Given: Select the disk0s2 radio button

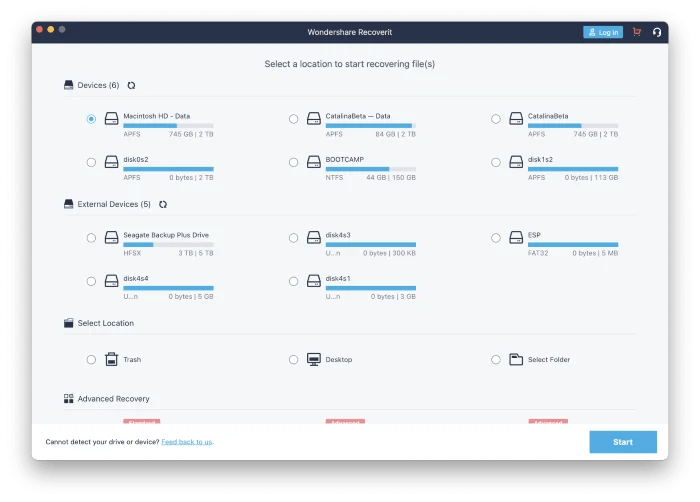Looking at the screenshot, I should tap(91, 162).
